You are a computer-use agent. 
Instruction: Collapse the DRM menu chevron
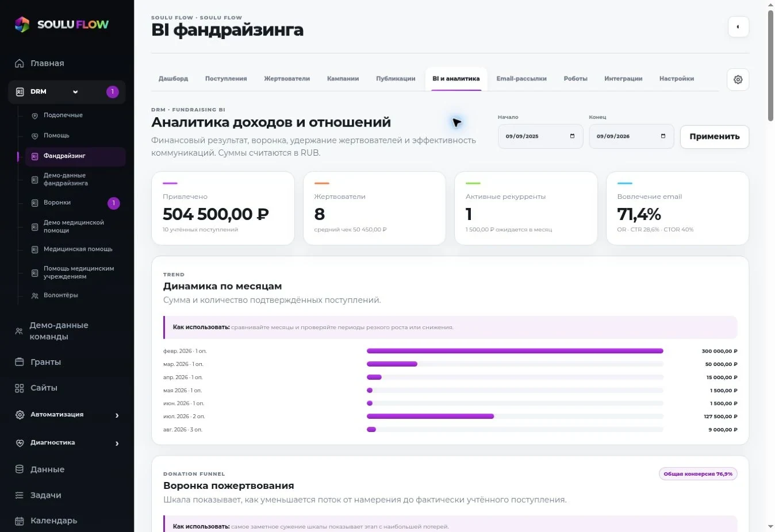point(75,92)
